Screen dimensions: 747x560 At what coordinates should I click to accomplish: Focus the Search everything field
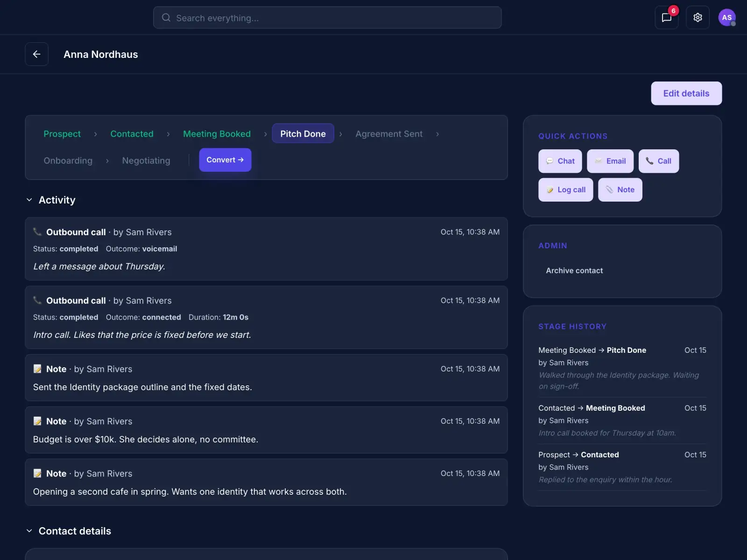[327, 18]
